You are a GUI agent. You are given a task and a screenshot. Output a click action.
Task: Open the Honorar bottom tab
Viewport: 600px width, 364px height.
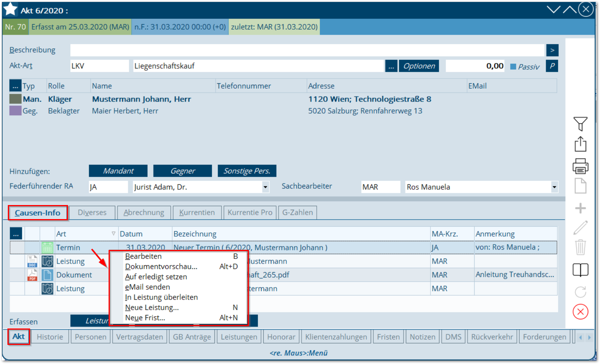pyautogui.click(x=281, y=337)
